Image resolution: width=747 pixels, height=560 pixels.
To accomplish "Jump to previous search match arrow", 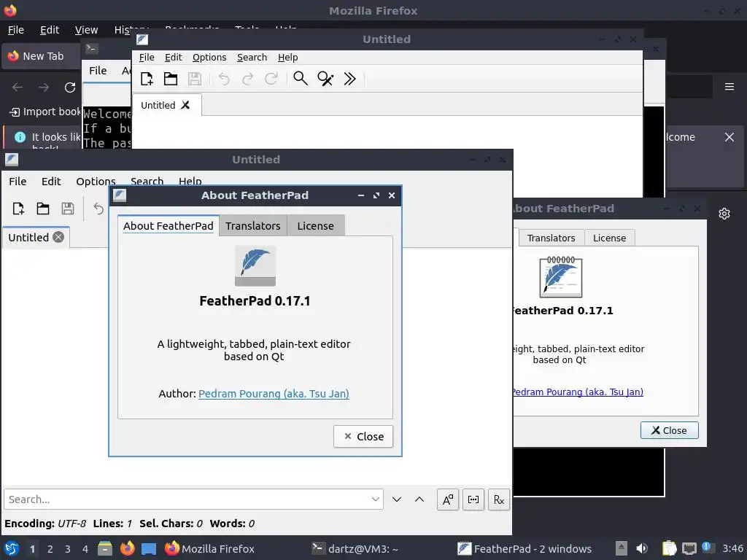I will point(419,499).
